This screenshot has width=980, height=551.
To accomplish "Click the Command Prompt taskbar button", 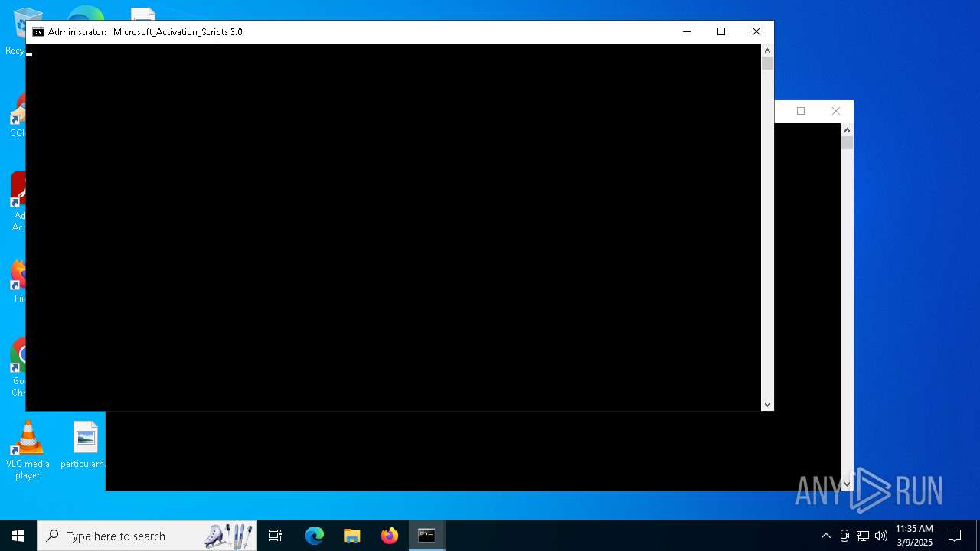I will (426, 536).
